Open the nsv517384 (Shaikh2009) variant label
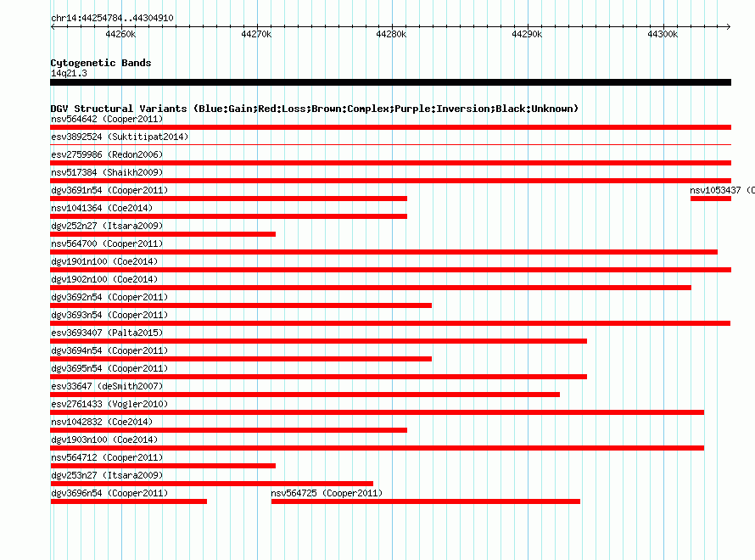This screenshot has height=560, width=755. point(107,172)
